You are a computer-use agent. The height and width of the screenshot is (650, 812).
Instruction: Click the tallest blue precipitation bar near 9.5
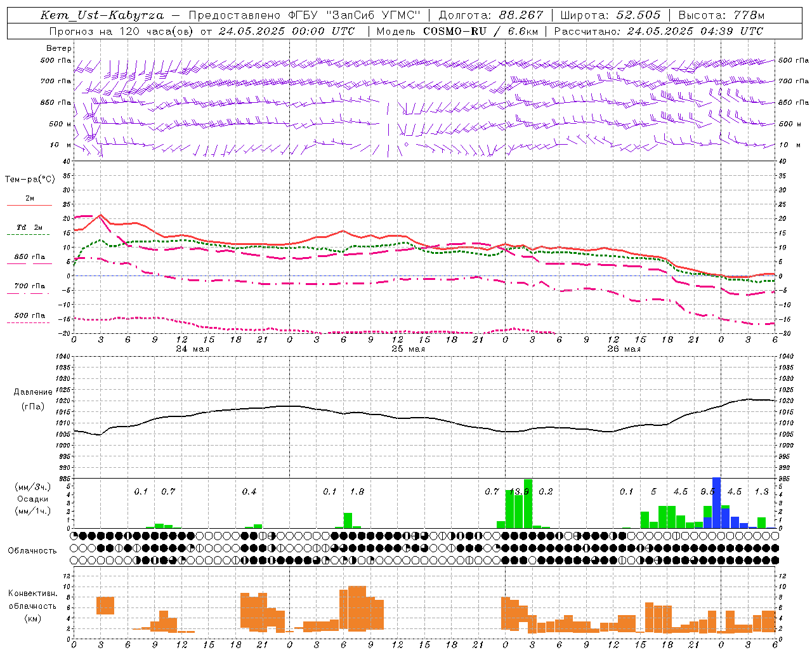tap(716, 503)
